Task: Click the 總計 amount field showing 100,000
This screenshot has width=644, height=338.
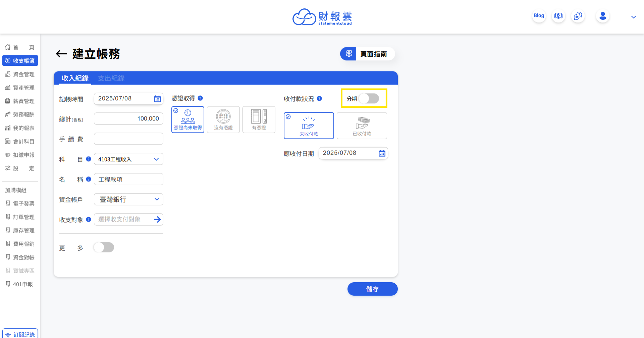Action: [x=128, y=118]
